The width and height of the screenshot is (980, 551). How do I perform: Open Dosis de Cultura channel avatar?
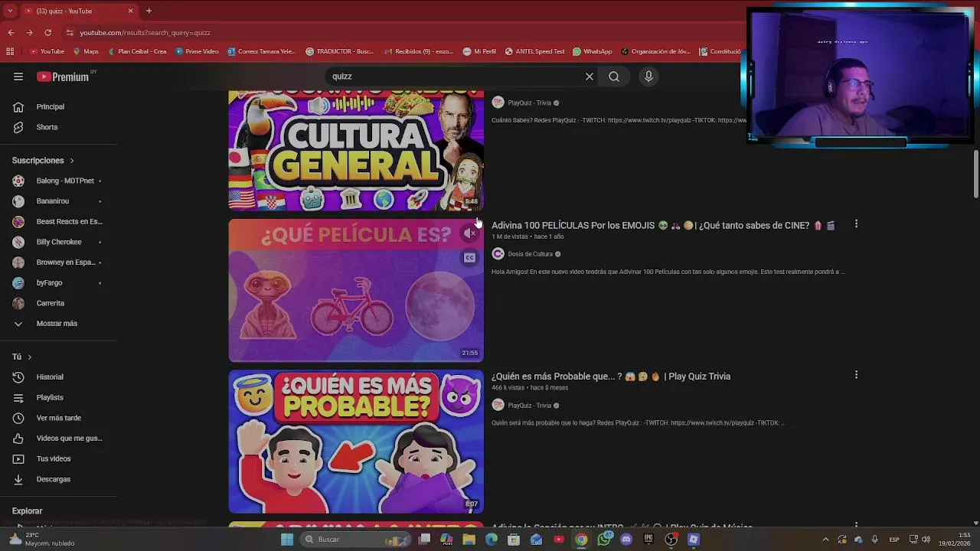point(498,254)
